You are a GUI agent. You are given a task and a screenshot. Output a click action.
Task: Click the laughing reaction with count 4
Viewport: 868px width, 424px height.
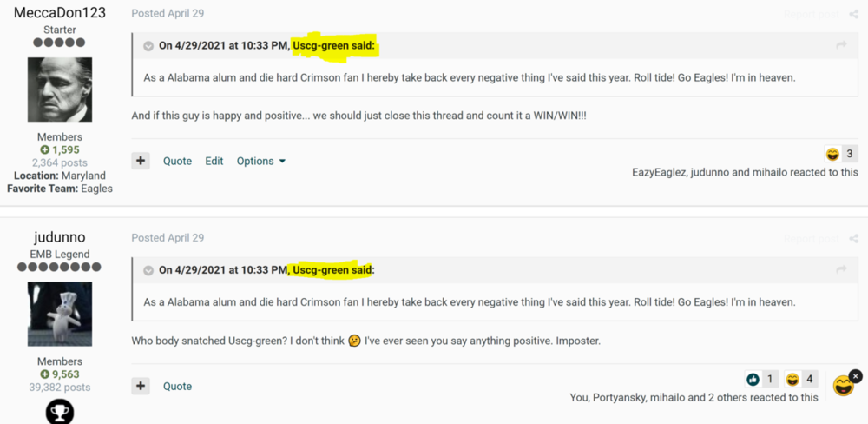800,380
